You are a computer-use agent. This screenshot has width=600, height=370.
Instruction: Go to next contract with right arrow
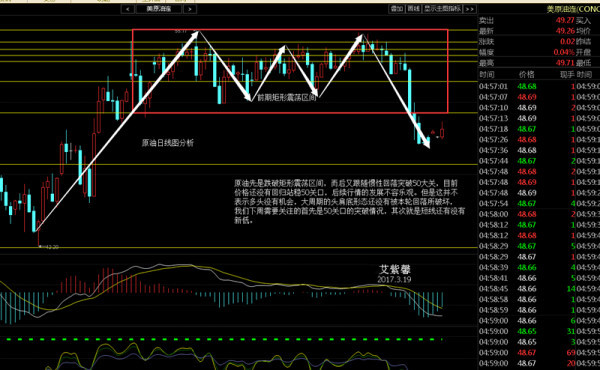point(190,9)
